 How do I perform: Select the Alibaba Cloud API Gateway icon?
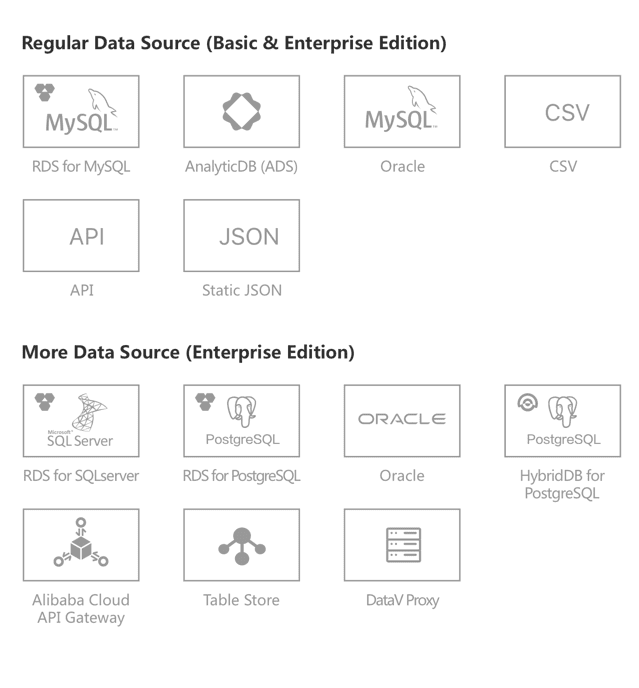81,545
